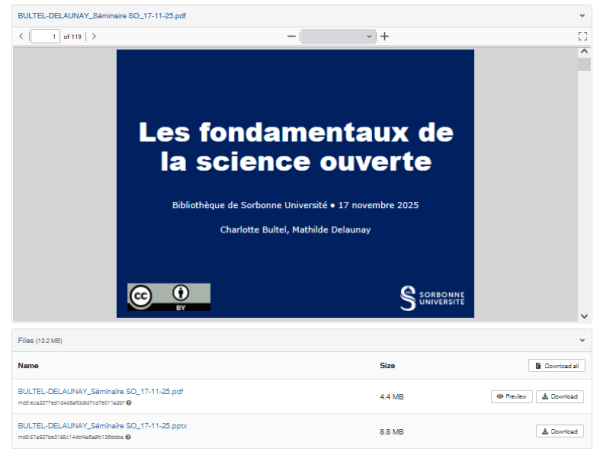Zoom in with the plus icon
Screen dimensions: 600x455
tap(385, 36)
